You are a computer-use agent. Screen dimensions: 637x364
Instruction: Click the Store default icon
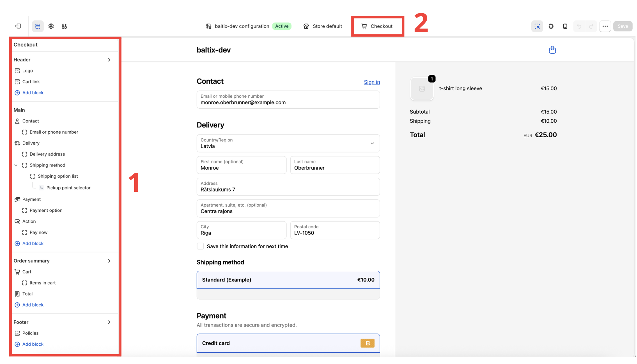[306, 26]
